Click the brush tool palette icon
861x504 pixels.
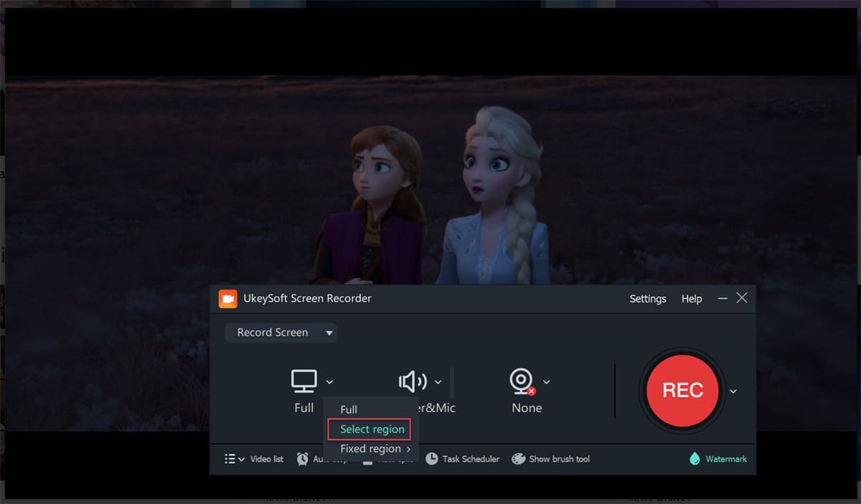[x=518, y=459]
